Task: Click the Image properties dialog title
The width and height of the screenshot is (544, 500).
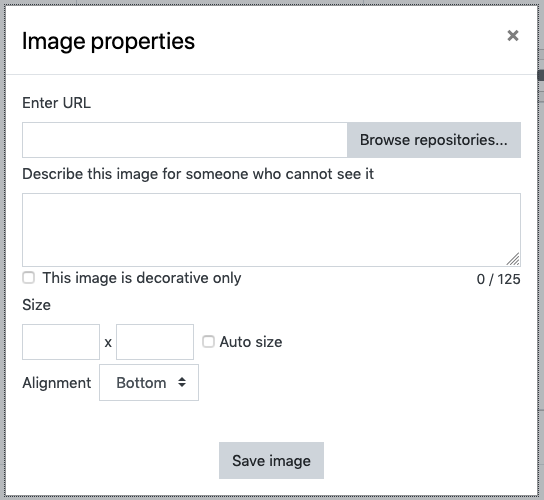Action: [108, 41]
